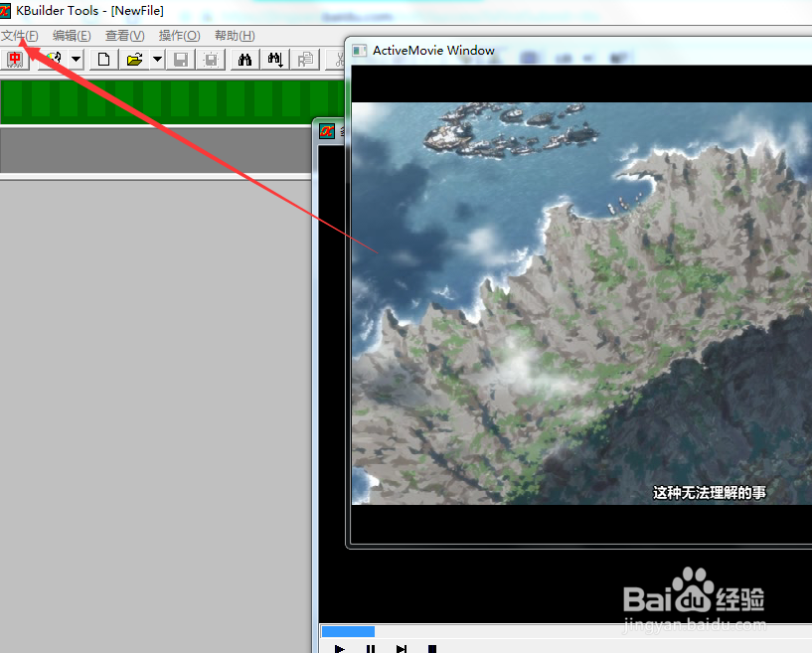
Task: Expand the dropdown arrow beside the music note icon
Action: click(x=77, y=60)
